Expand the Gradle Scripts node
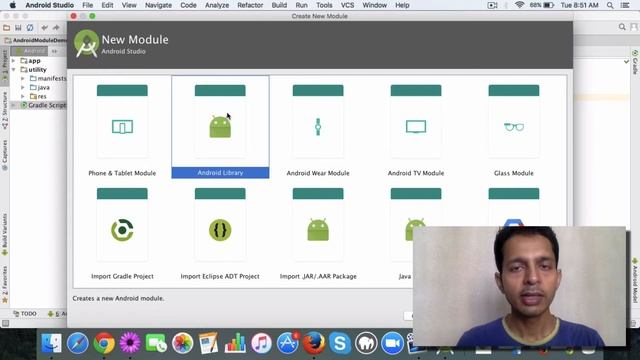This screenshot has height=360, width=640. coord(13,105)
